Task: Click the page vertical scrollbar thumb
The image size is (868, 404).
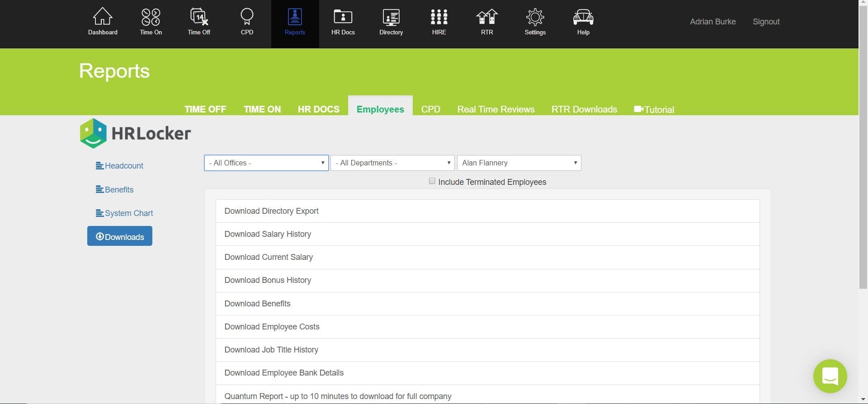Action: tap(863, 147)
